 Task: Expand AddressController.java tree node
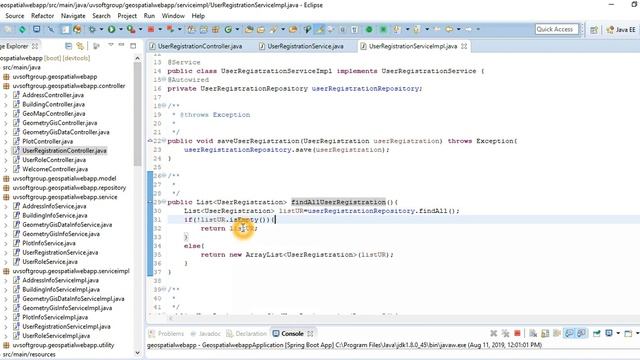(6, 95)
